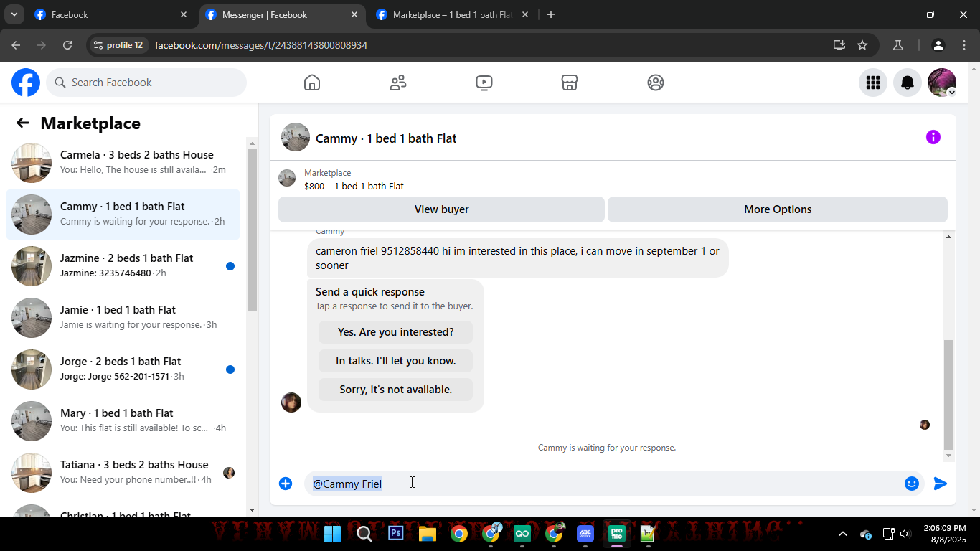Open More Options for this listing
The width and height of the screenshot is (980, 551).
click(778, 209)
